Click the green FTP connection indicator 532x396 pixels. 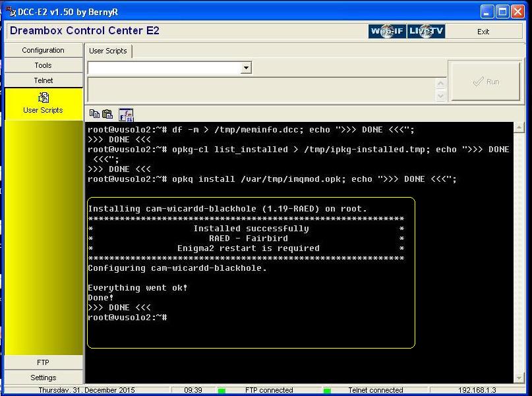tap(222, 391)
